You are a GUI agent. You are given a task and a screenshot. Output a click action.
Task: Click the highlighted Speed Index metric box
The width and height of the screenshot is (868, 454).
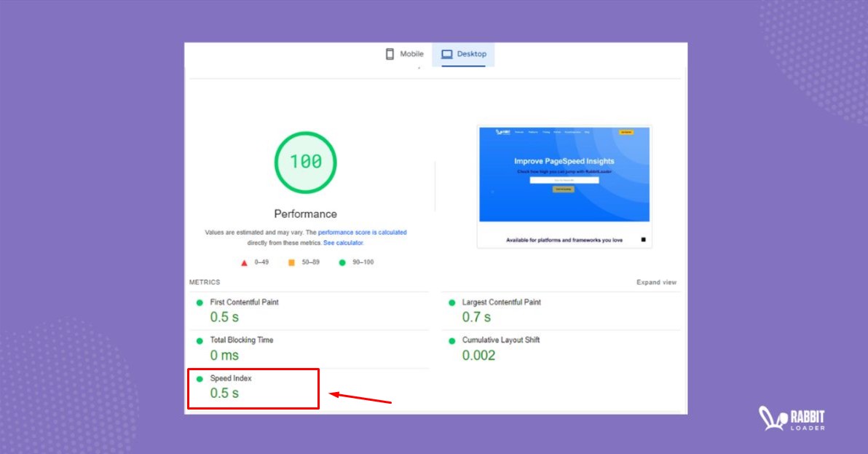[x=253, y=388]
